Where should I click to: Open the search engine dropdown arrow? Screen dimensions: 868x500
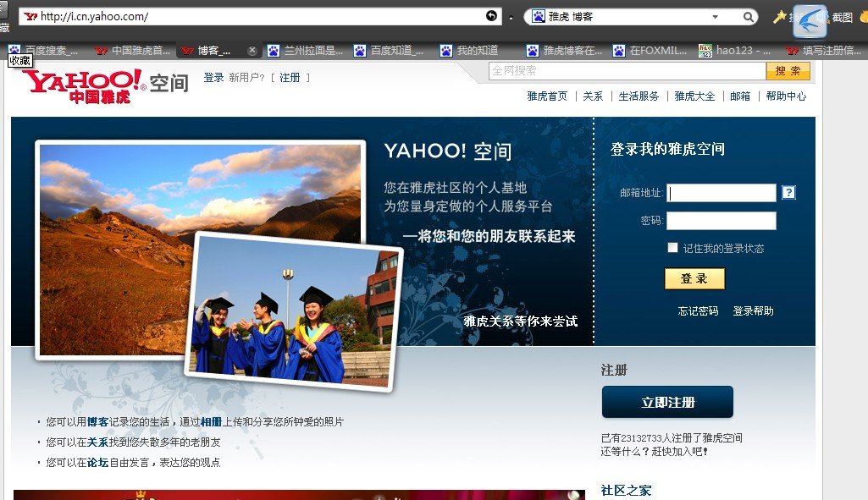coord(716,15)
